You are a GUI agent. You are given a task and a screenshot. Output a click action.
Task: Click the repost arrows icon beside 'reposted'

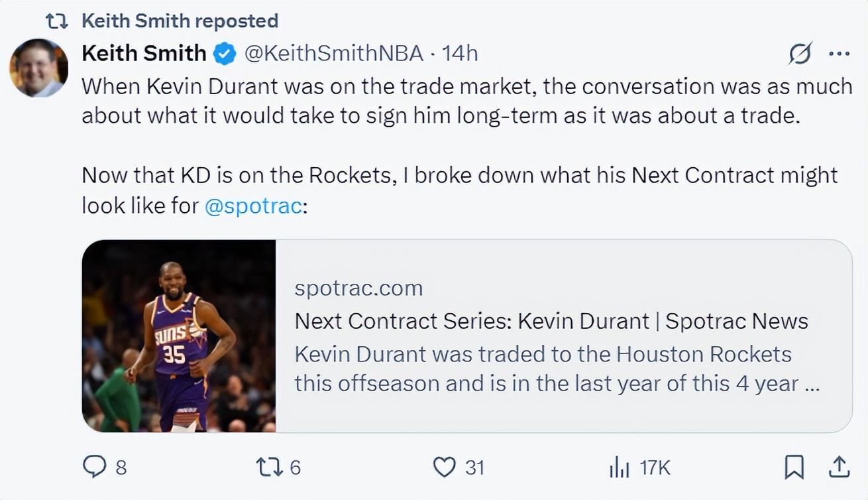[57, 21]
